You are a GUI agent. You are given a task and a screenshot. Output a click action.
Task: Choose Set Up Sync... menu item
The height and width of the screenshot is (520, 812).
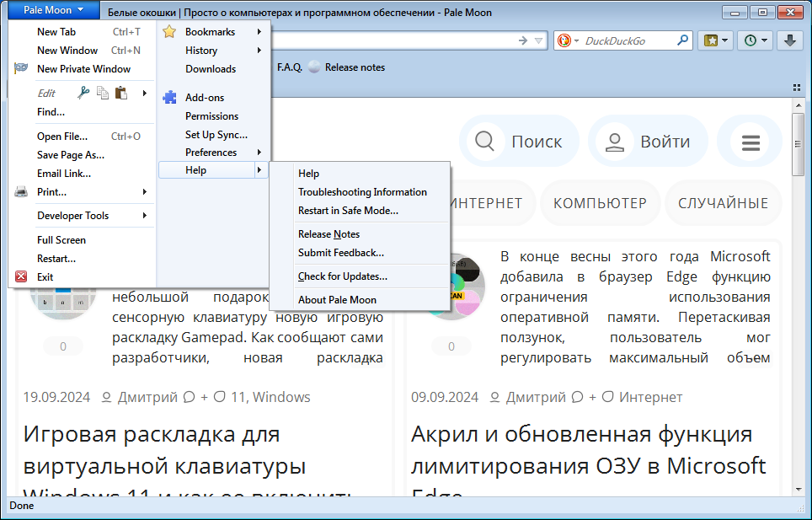pos(213,135)
